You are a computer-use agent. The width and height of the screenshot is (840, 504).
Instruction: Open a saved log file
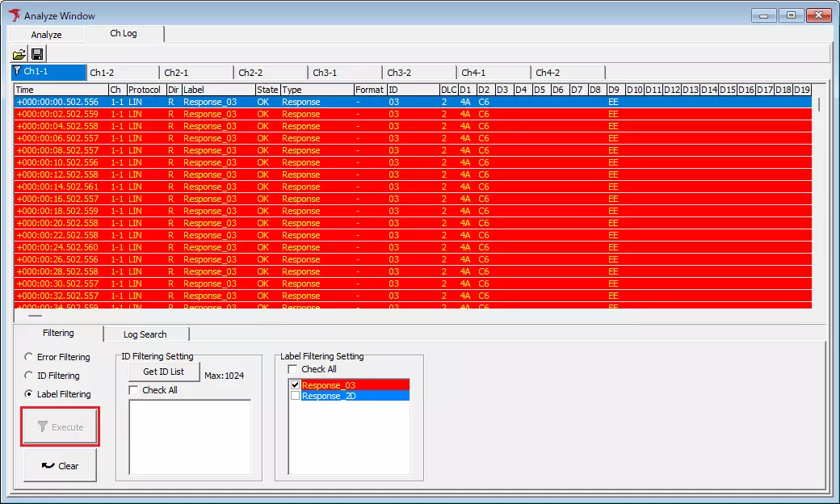[19, 53]
